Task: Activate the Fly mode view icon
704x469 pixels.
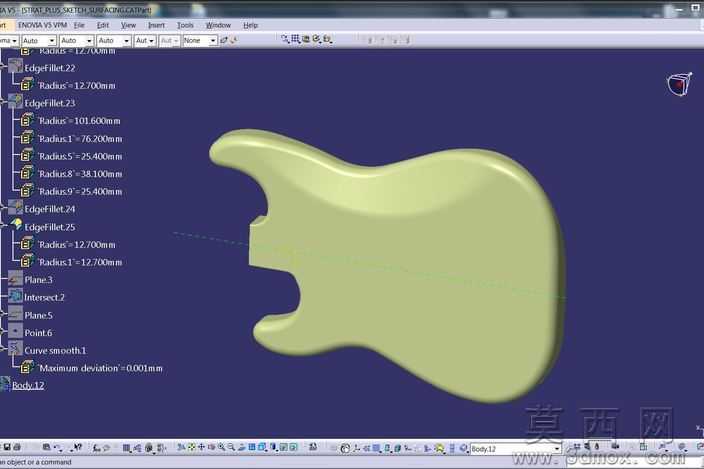Action: pos(181,447)
